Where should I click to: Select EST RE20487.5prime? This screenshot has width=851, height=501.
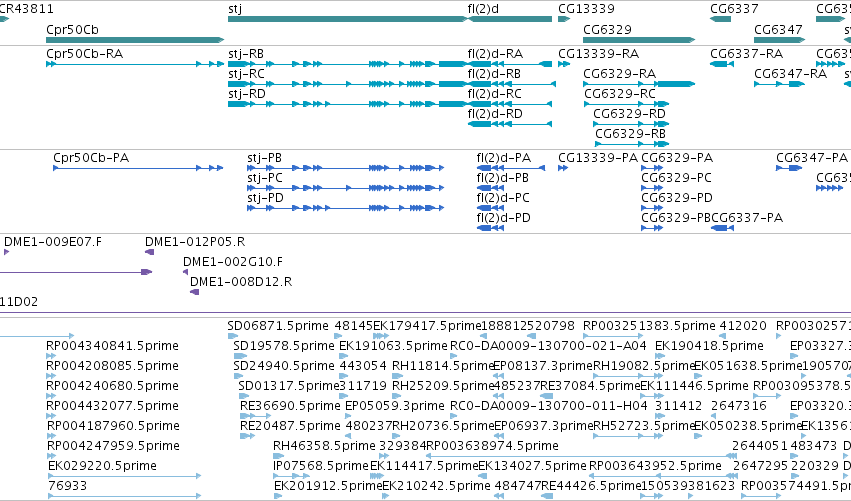click(x=290, y=426)
